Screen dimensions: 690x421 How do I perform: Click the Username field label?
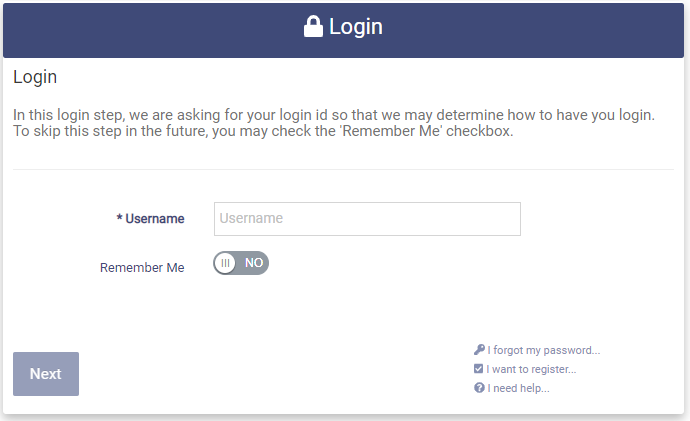click(155, 219)
